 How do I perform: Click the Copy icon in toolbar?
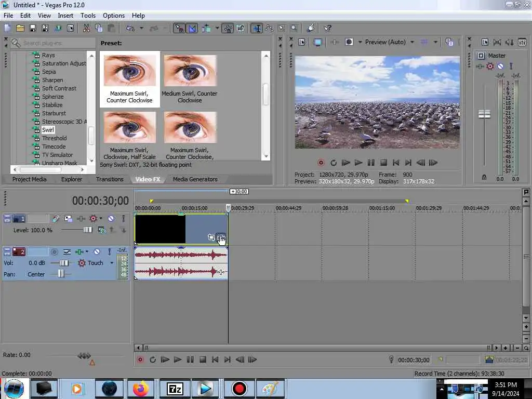point(99,29)
